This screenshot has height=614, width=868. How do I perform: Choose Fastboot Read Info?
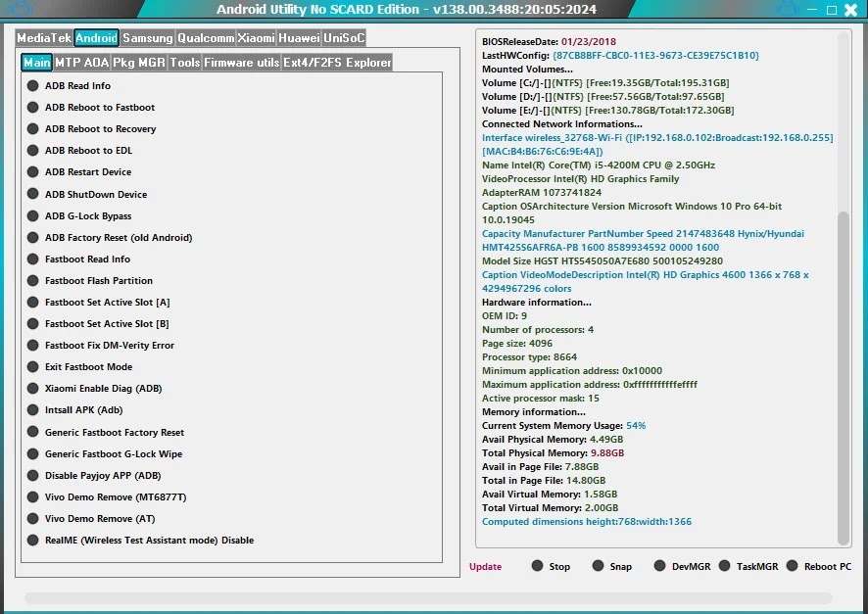coord(33,259)
